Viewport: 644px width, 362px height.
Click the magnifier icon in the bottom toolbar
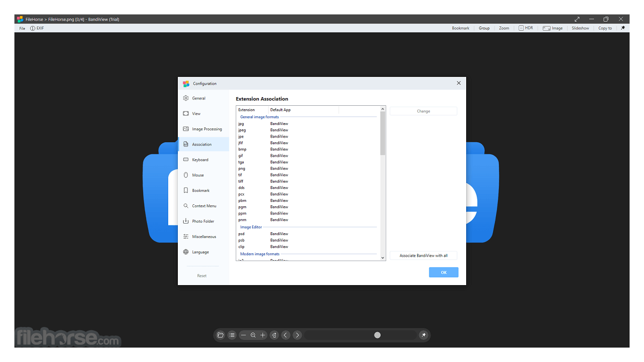[x=253, y=335]
